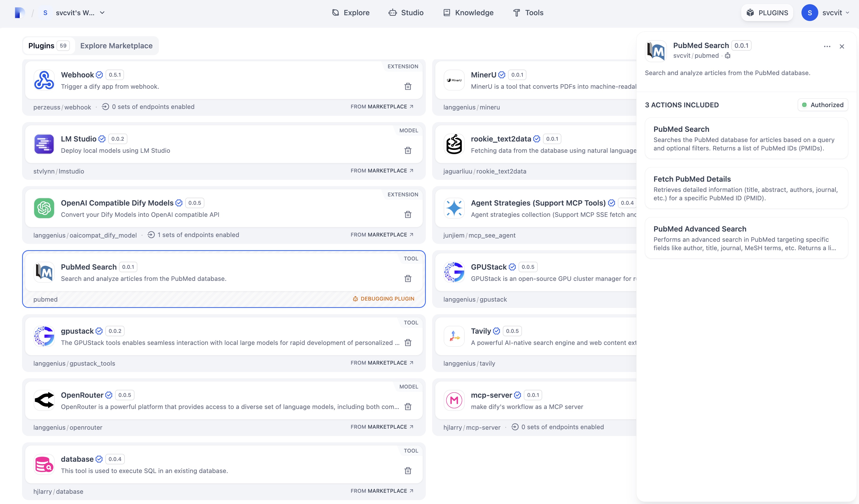This screenshot has width=859, height=504.
Task: Click the OpenRouter plugin logo icon
Action: pos(44,400)
